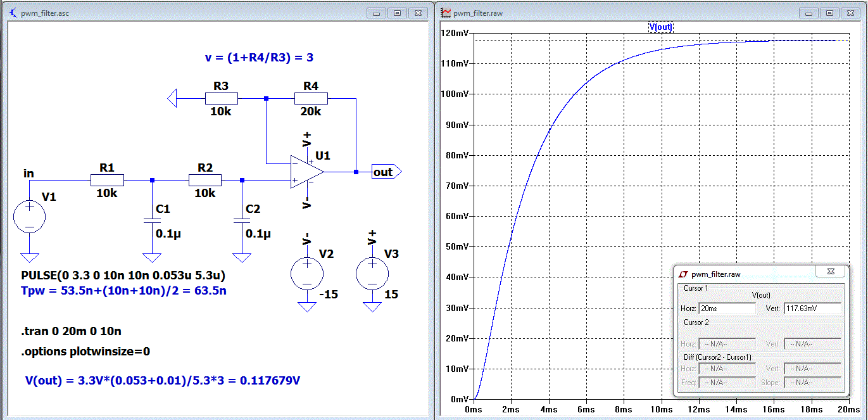
Task: Click the 20ms horizontal axis label
Action: [x=849, y=410]
